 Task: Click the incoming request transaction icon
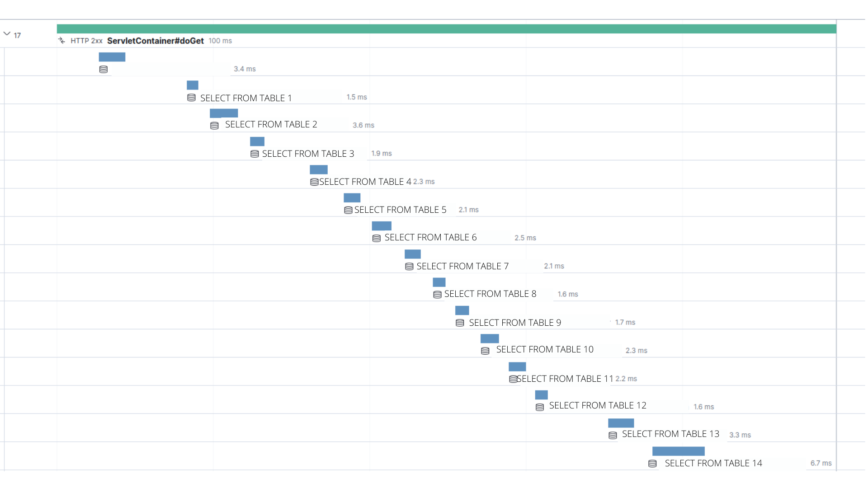(x=62, y=41)
